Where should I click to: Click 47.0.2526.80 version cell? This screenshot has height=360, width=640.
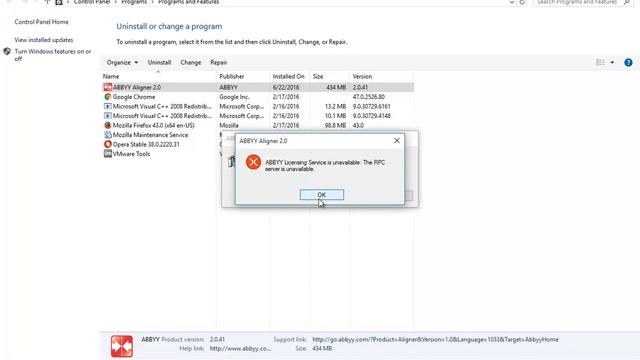click(369, 97)
